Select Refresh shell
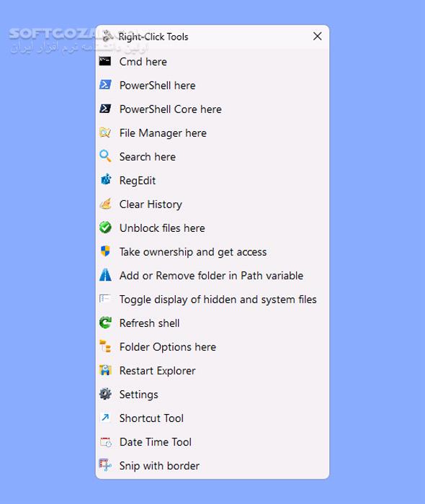Screen dimensions: 425x504 pos(212,323)
